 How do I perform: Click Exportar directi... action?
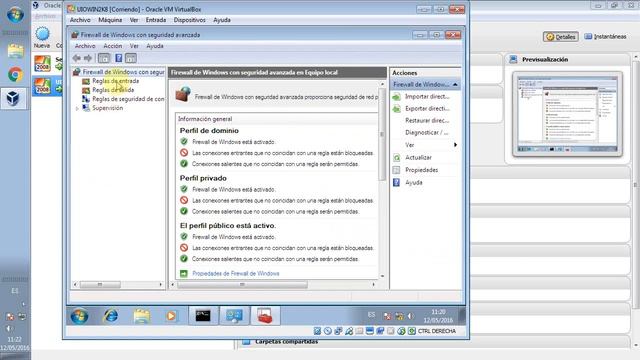(x=427, y=109)
